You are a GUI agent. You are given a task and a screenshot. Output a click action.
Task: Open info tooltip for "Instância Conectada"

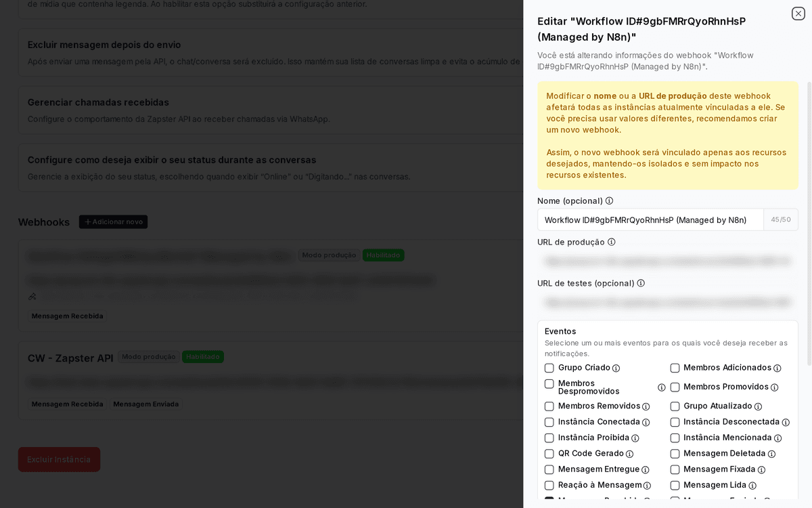coord(647,421)
